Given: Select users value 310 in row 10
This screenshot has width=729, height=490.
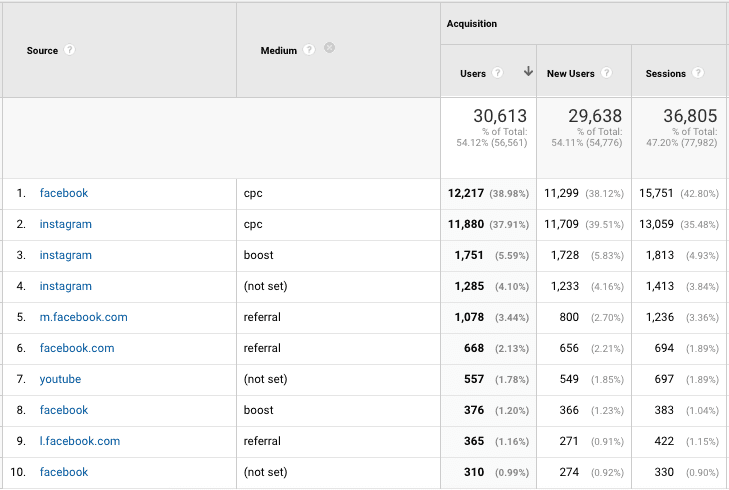Looking at the screenshot, I should [474, 472].
